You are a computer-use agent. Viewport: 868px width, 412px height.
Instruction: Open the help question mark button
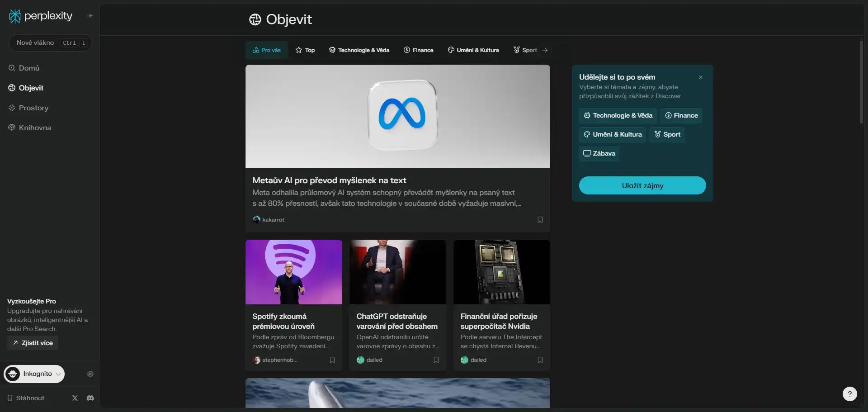pyautogui.click(x=850, y=394)
